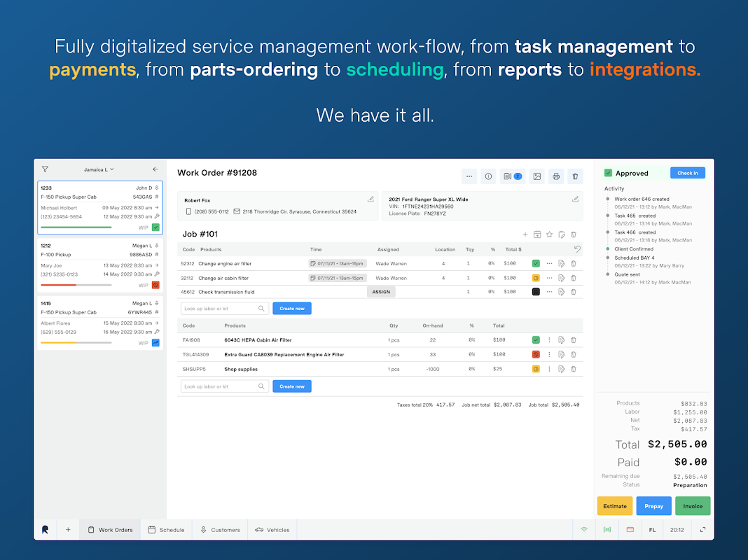Focus the labor look up search field
The image size is (748, 560).
(x=225, y=309)
